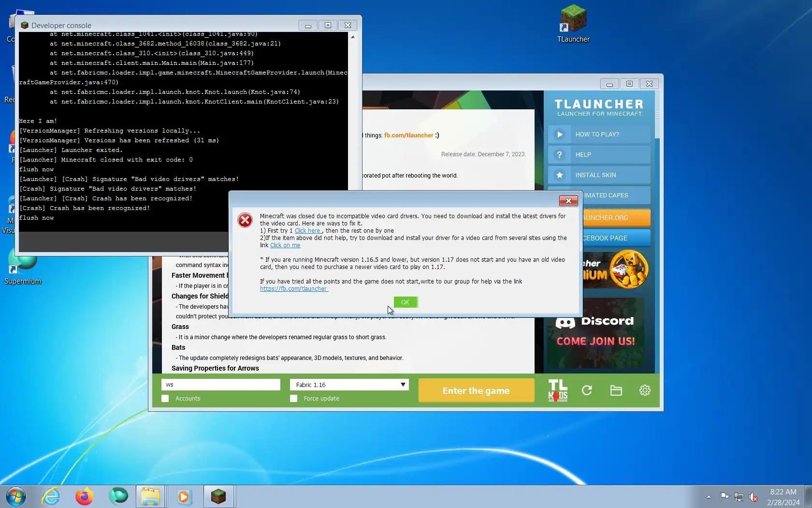Open the FACEBOOK PAGE button
The height and width of the screenshot is (508, 812).
tap(616, 238)
